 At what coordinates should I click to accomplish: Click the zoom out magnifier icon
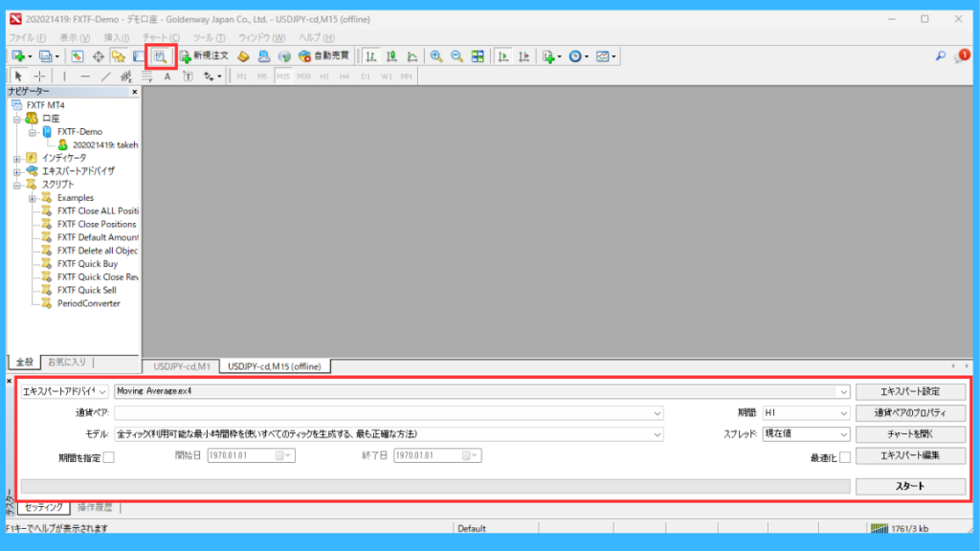tap(457, 56)
